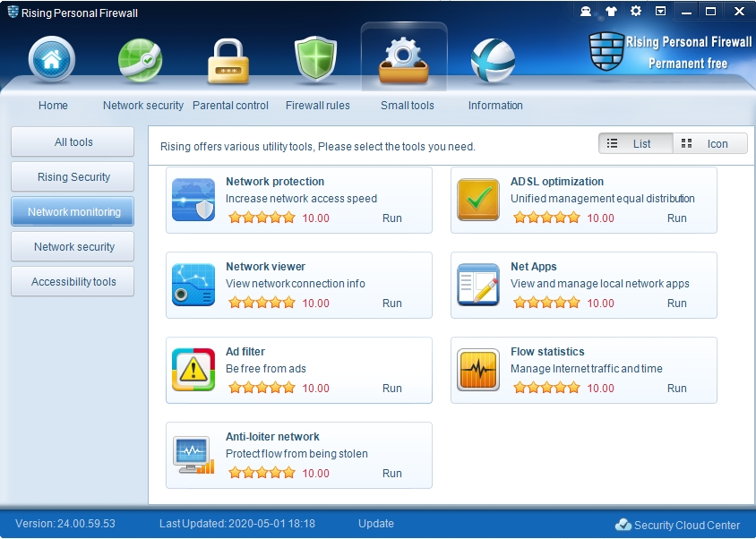Open the Parental control padlock icon
The width and height of the screenshot is (756, 539).
tap(228, 61)
